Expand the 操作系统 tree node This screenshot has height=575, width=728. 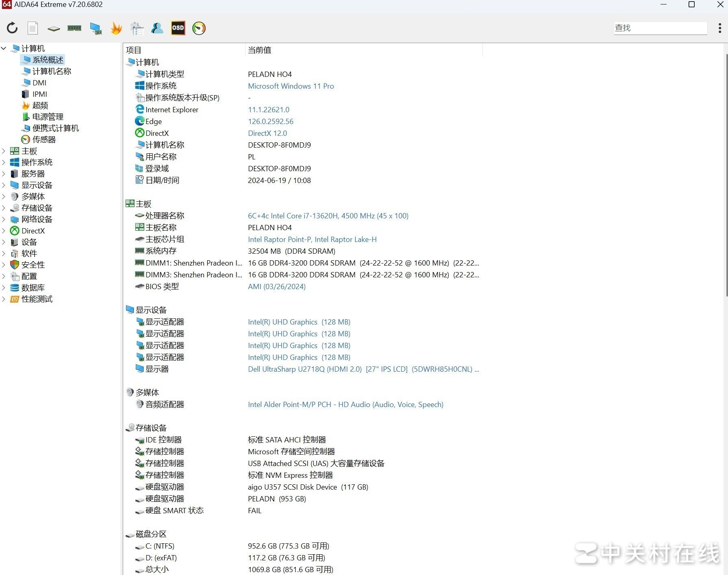tap(4, 162)
